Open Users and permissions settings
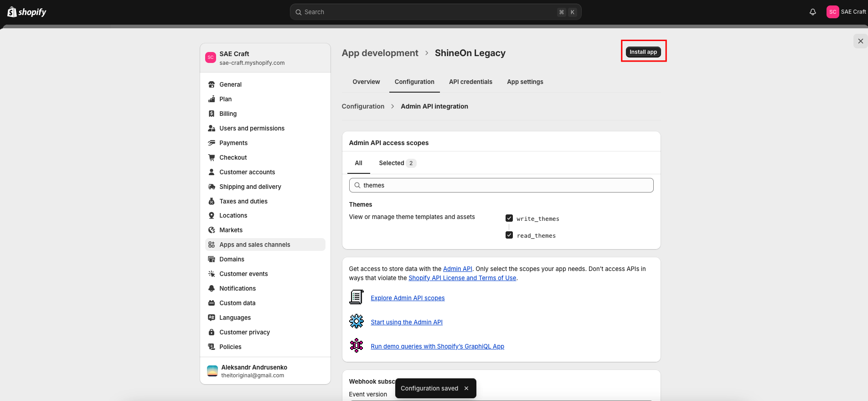Viewport: 868px width, 401px height. pyautogui.click(x=265, y=128)
